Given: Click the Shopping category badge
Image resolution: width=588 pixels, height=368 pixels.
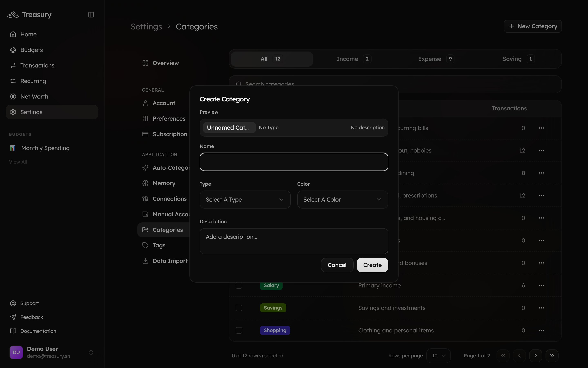Looking at the screenshot, I should (x=275, y=331).
